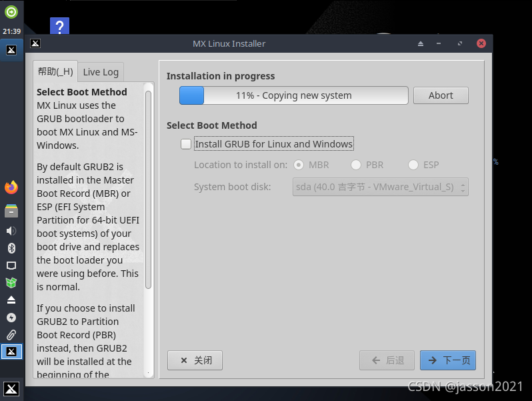This screenshot has height=401, width=532.
Task: Open the file manager drawer icon
Action: pyautogui.click(x=11, y=211)
